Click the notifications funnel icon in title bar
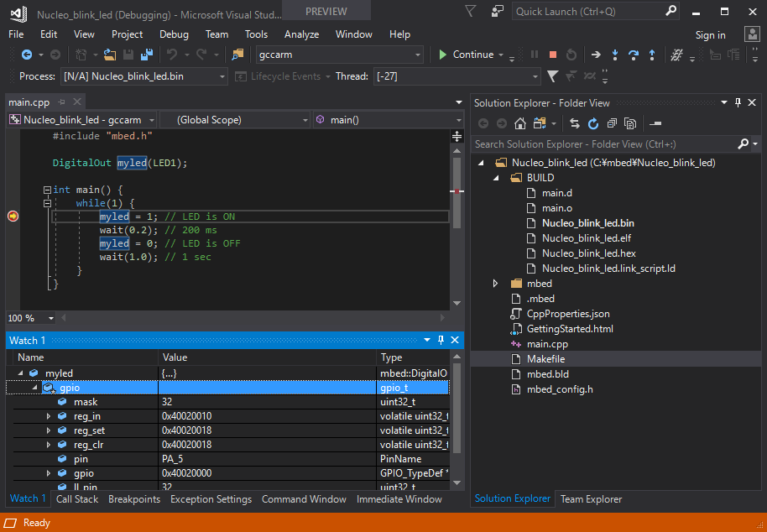 [x=470, y=11]
